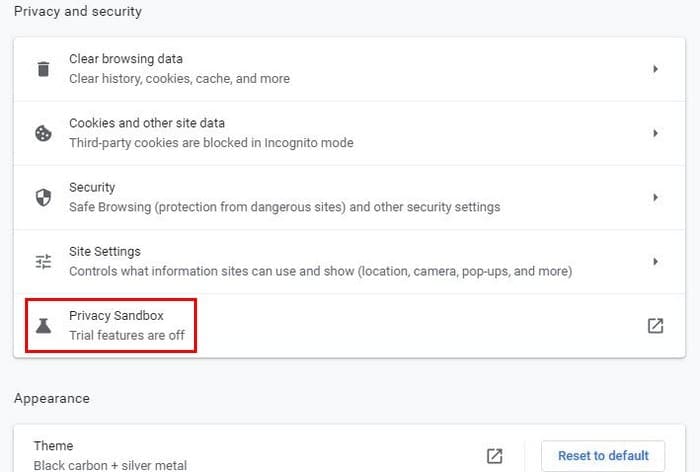Click the cookie icon

(x=43, y=133)
